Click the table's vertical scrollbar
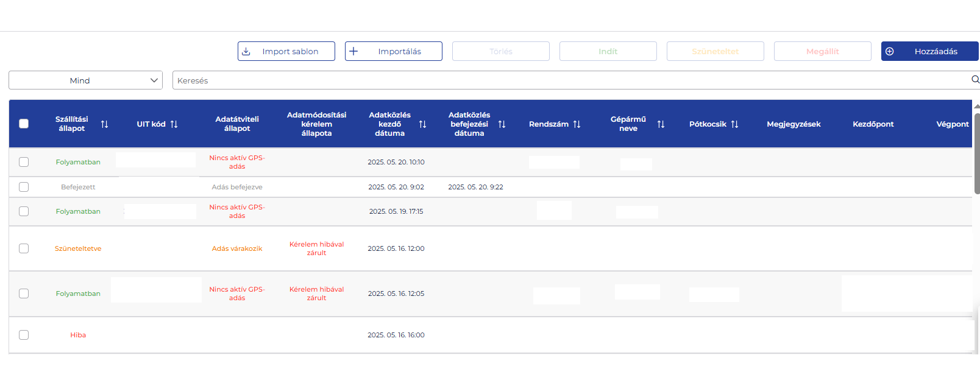This screenshot has height=383, width=980. click(x=976, y=152)
